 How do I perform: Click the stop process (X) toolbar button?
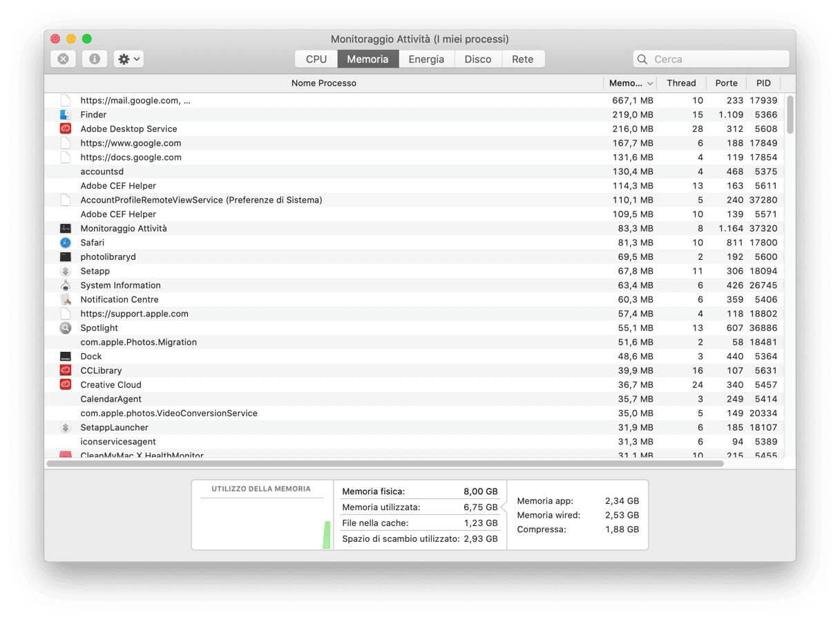(63, 59)
